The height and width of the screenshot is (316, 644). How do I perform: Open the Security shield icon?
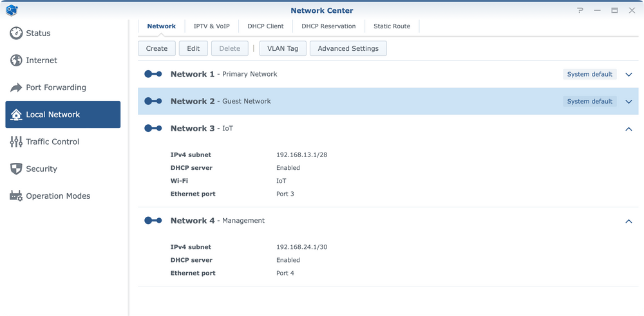[x=16, y=169]
